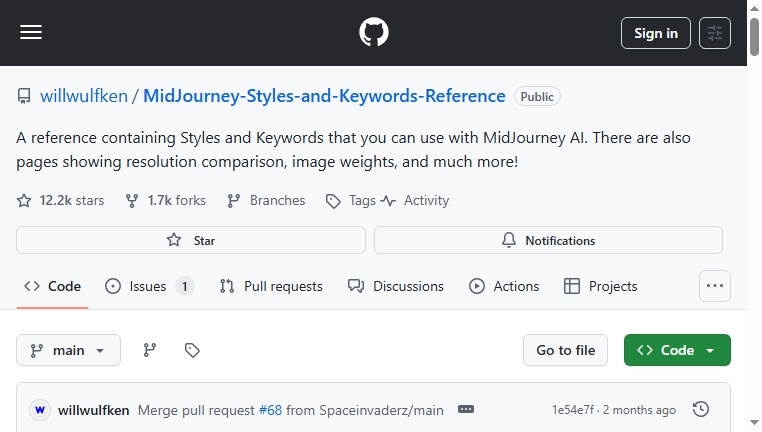Open commit 1e54e7f hash link
The height and width of the screenshot is (432, 762).
[x=572, y=410]
